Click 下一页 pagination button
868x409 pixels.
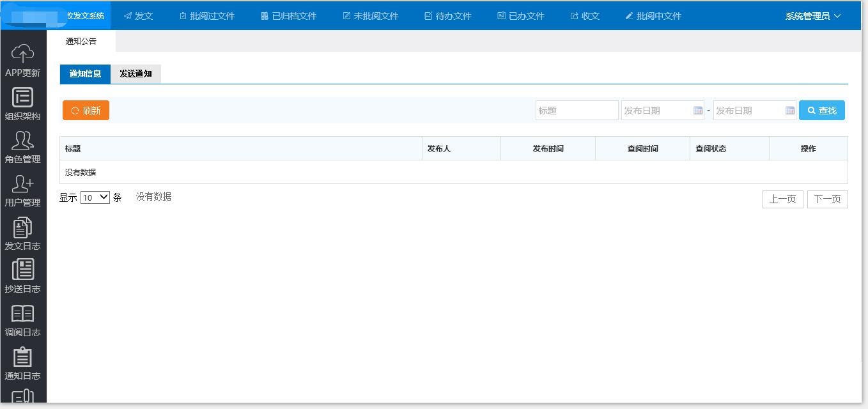[828, 199]
